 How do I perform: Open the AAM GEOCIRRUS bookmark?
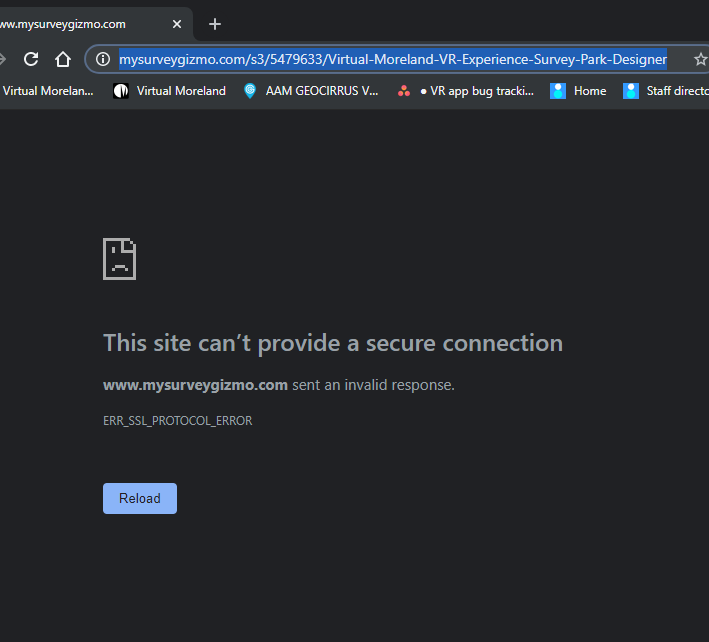[311, 91]
